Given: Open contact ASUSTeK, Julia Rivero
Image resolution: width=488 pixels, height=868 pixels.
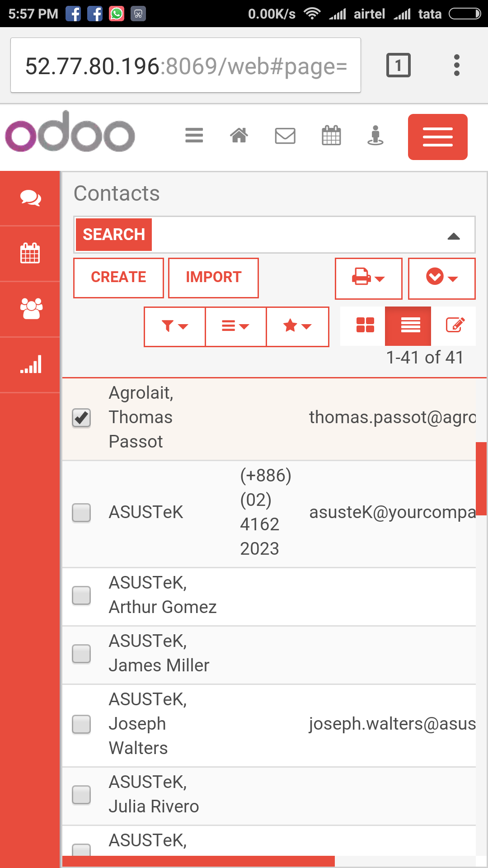Looking at the screenshot, I should point(154,794).
